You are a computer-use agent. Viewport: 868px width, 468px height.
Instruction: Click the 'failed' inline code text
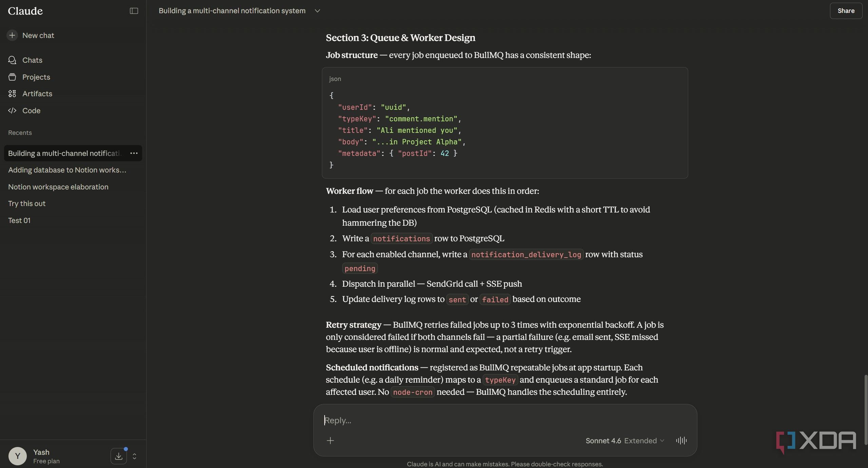tap(495, 300)
